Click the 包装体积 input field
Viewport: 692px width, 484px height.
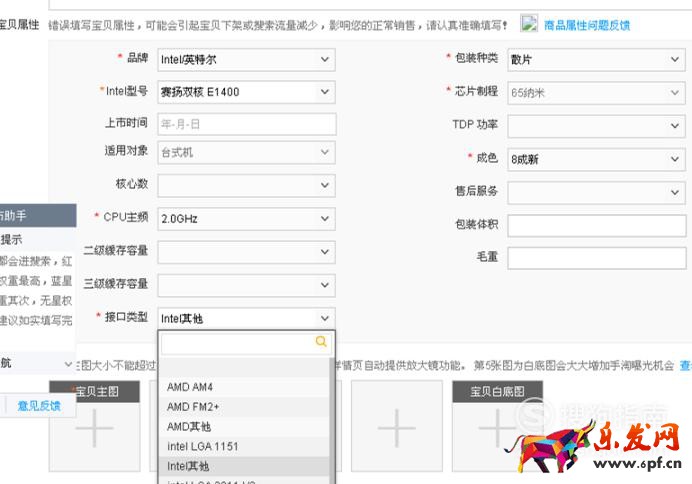(595, 225)
